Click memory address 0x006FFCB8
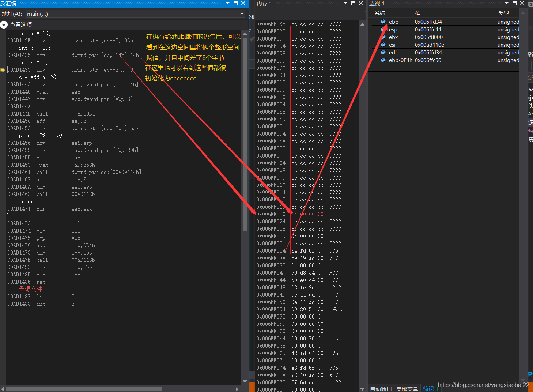Viewport: 533px width, 392px height. [x=271, y=24]
